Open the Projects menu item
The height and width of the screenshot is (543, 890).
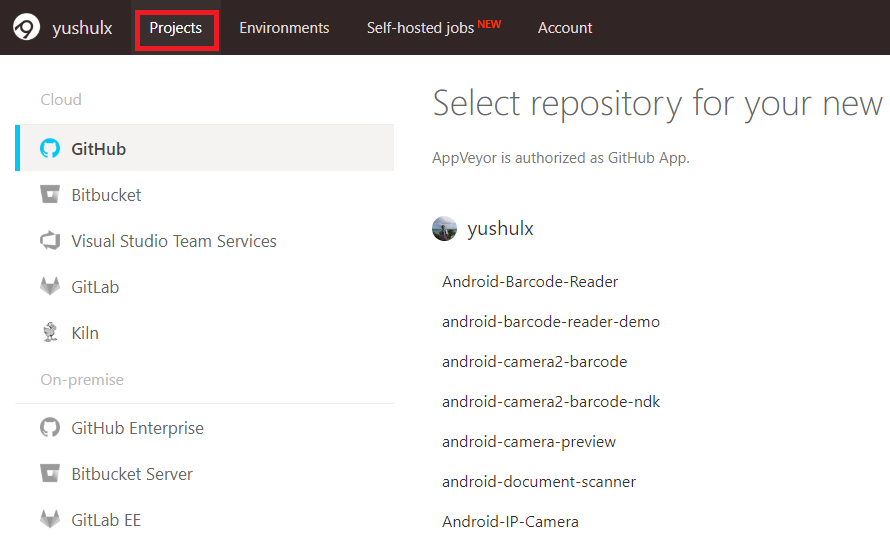[176, 28]
